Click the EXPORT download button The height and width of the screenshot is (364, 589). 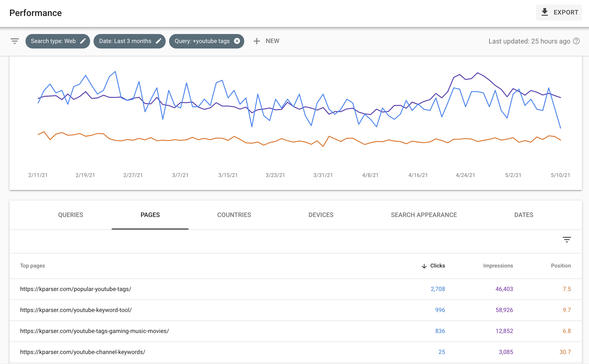click(559, 12)
